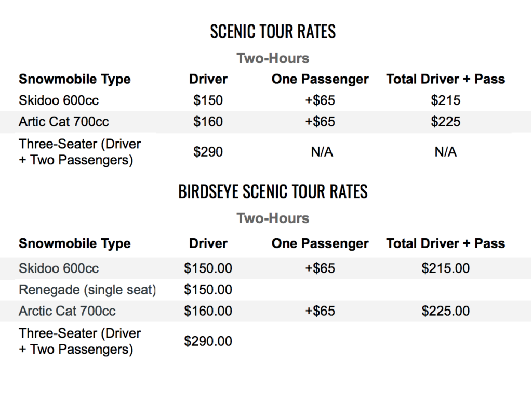This screenshot has width=532, height=400.
Task: Click the Renegade's $150.00 driver price
Action: click(208, 290)
